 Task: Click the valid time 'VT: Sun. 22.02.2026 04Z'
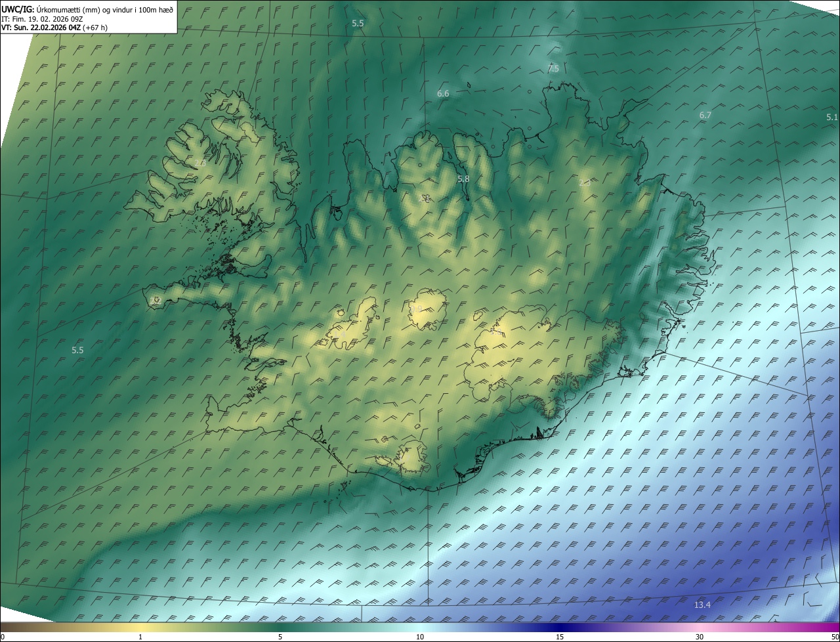pos(41,28)
